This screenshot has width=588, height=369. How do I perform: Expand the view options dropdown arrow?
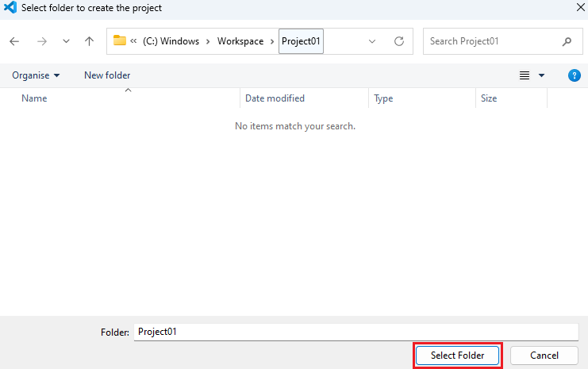click(542, 75)
